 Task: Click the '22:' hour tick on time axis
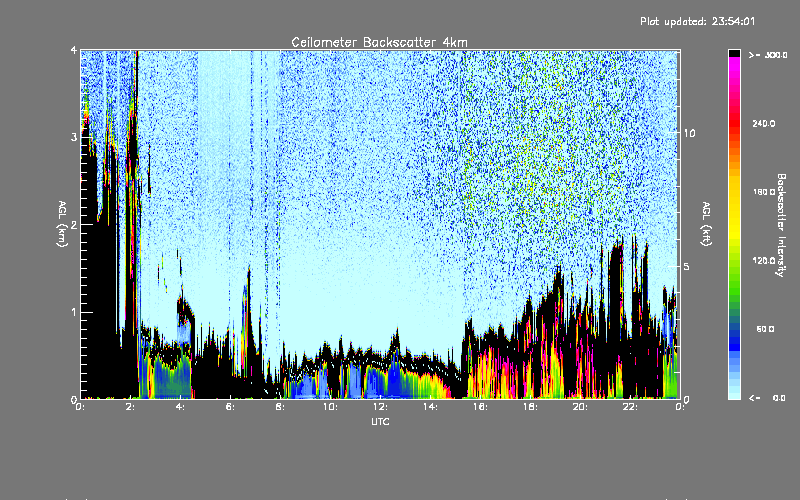point(630,407)
